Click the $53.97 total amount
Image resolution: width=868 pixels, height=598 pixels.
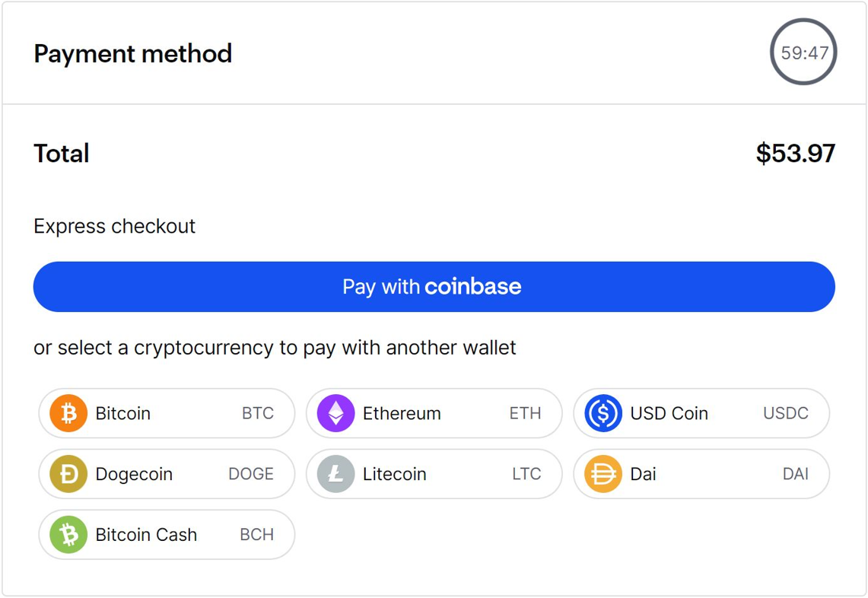click(x=796, y=154)
